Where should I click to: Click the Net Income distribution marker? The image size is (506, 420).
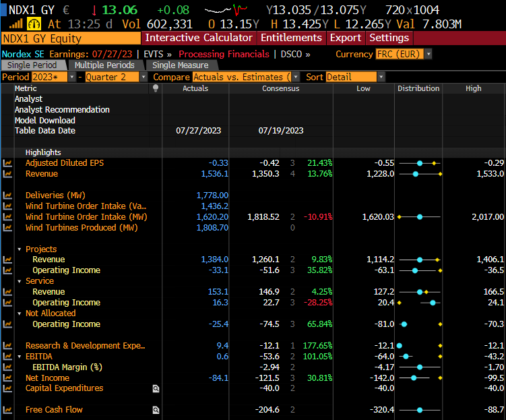(414, 378)
